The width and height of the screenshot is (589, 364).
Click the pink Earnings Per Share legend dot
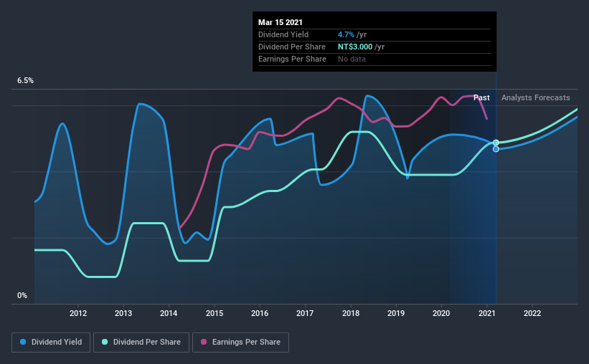(x=204, y=342)
